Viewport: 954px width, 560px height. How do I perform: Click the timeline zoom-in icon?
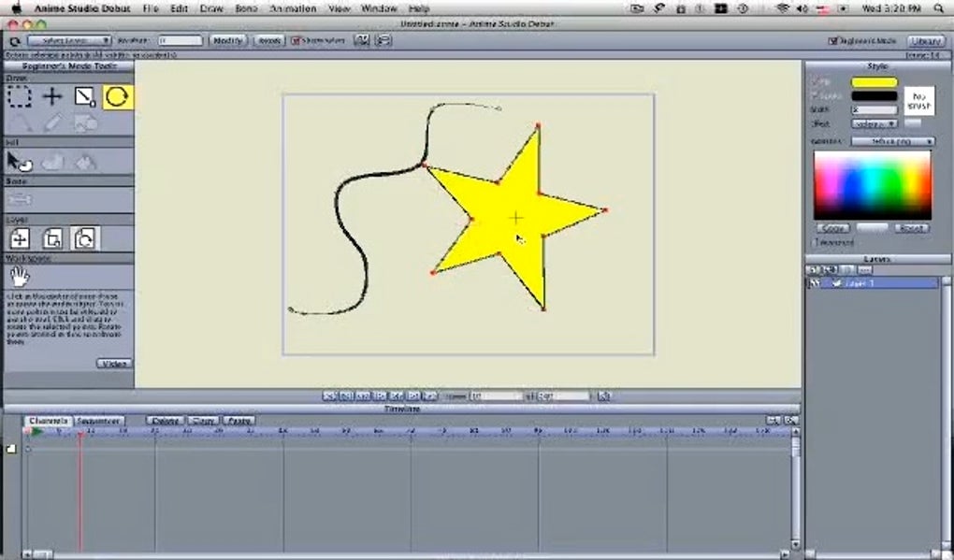[790, 420]
